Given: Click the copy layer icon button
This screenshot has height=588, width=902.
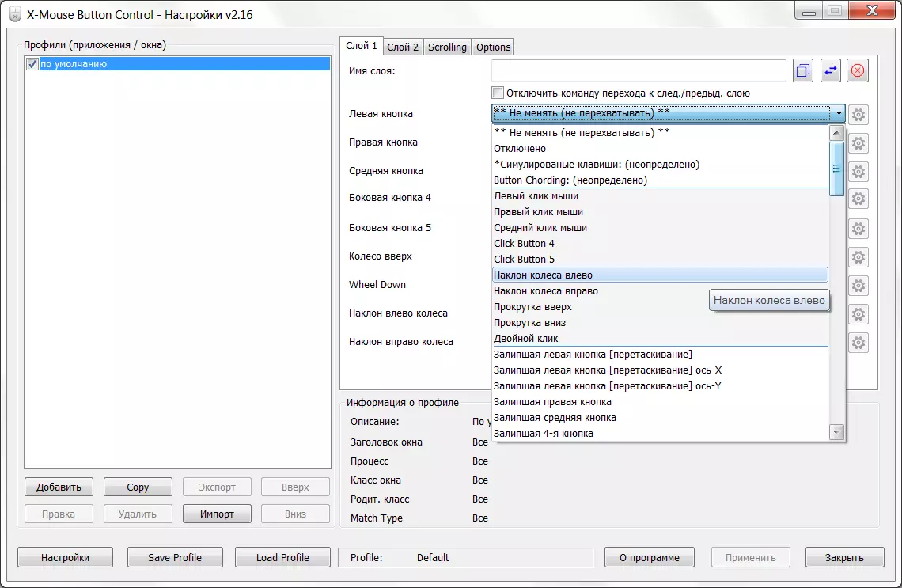Looking at the screenshot, I should tap(803, 71).
